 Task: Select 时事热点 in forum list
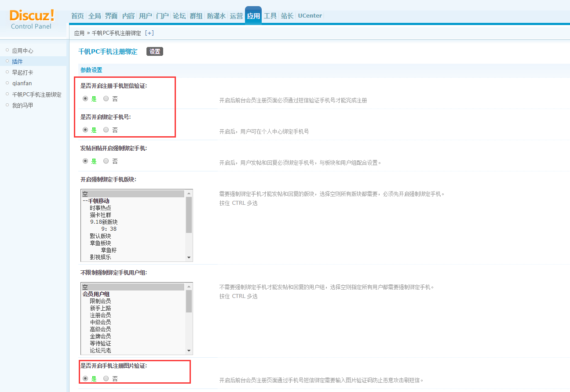133,208
